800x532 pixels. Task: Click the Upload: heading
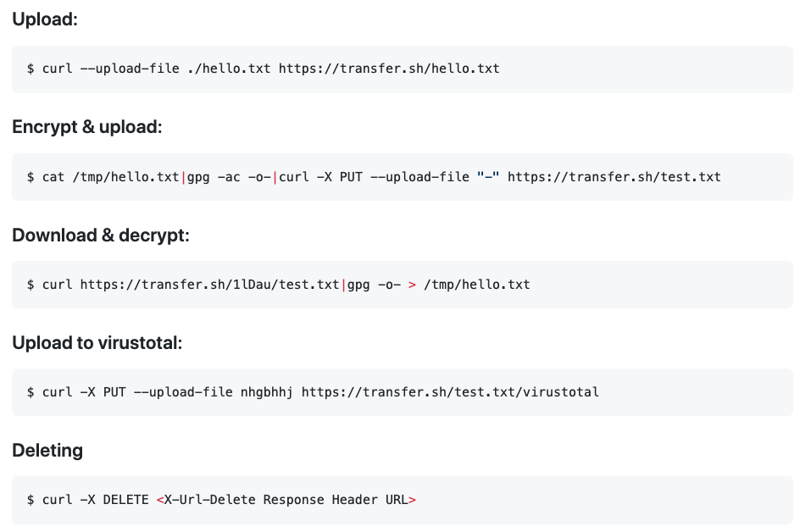(x=45, y=19)
